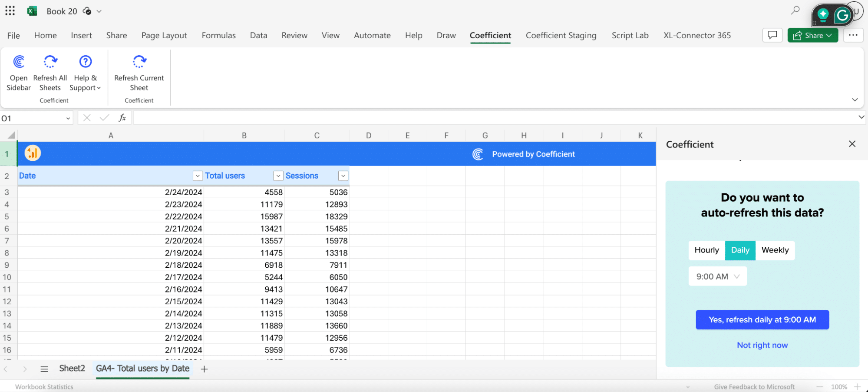Image resolution: width=868 pixels, height=392 pixels.
Task: Select row 8 header
Action: click(7, 253)
